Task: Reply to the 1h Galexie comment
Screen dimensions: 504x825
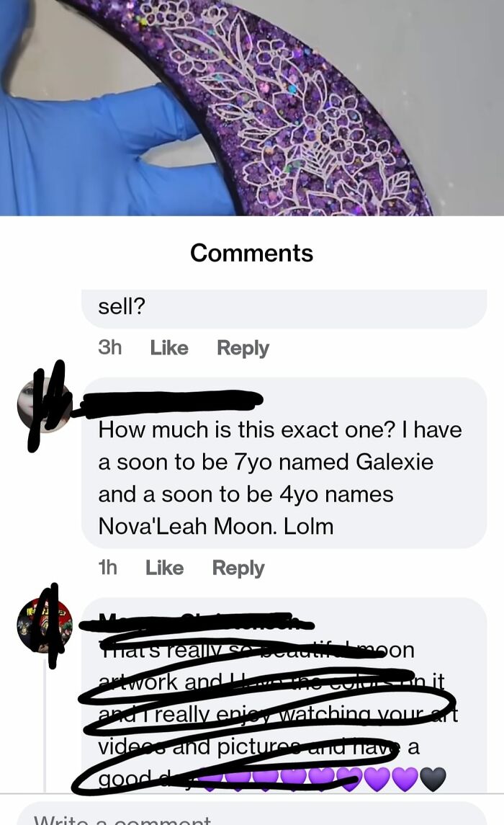Action: (x=238, y=568)
